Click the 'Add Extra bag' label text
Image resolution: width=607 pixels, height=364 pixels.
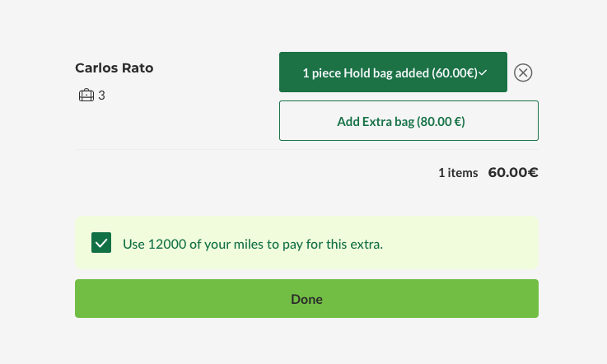(x=375, y=121)
